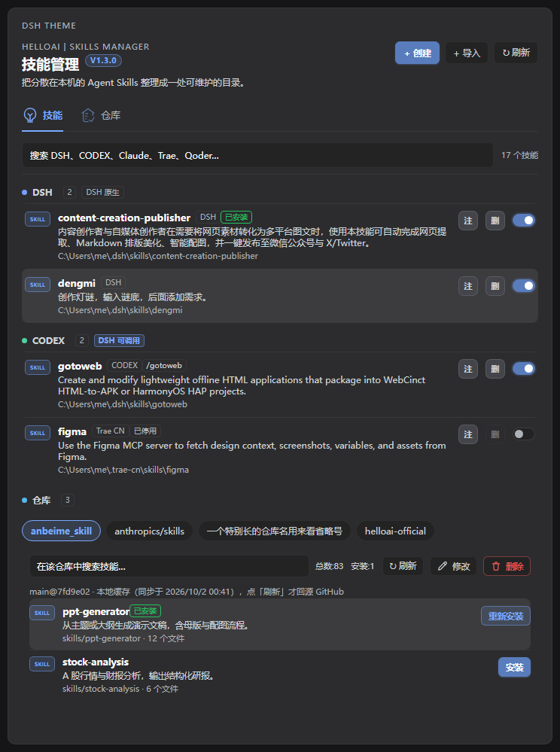Click the 注 button for content-creation-publisher
Screen dimensions: 560x752
(x=468, y=221)
